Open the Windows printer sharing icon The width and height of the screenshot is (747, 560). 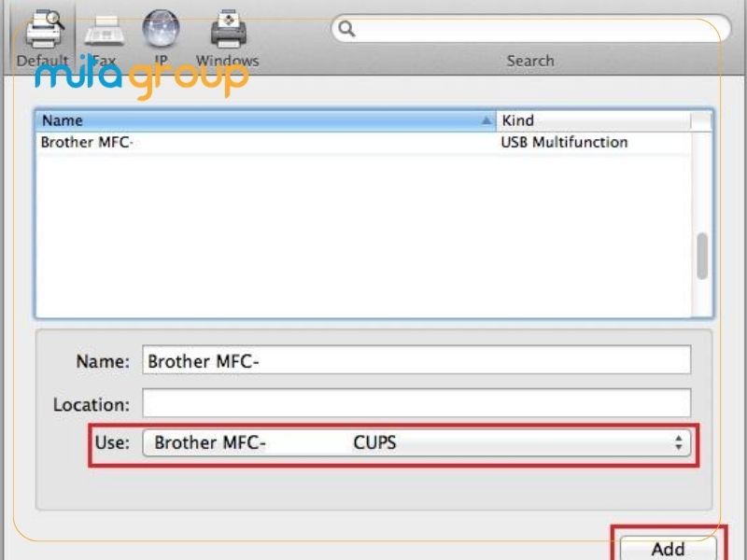pos(228,30)
